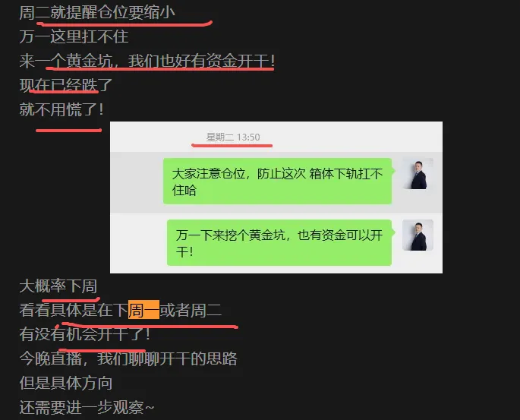Image resolution: width=520 pixels, height=420 pixels.
Task: Click the text 就不用慌了
Action: [61, 109]
